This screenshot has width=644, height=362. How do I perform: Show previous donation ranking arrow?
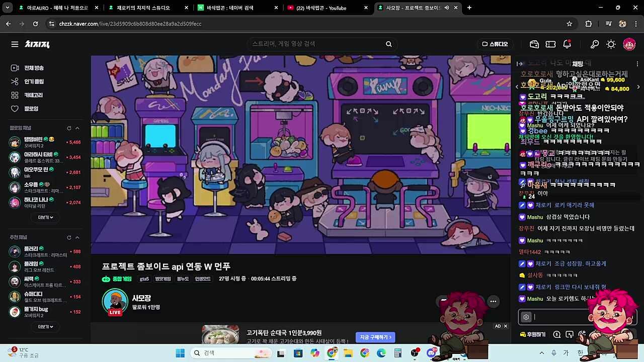pyautogui.click(x=517, y=87)
